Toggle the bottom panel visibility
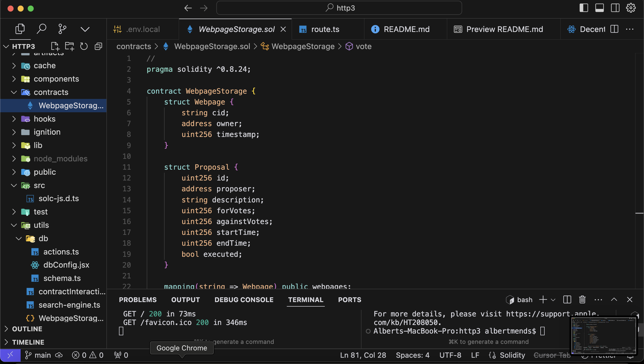Screen dimensions: 644x364 coord(599,8)
